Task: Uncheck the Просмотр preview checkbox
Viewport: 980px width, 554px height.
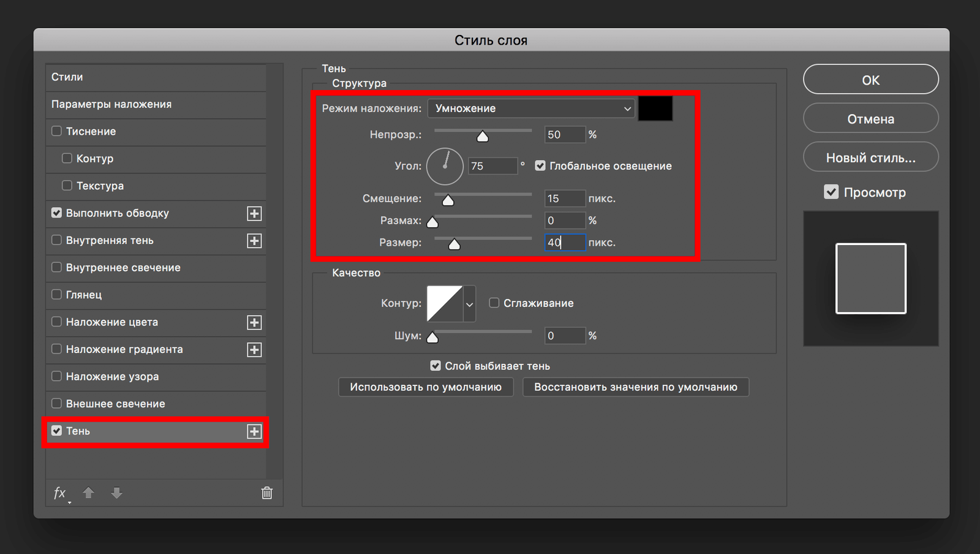Action: (831, 192)
